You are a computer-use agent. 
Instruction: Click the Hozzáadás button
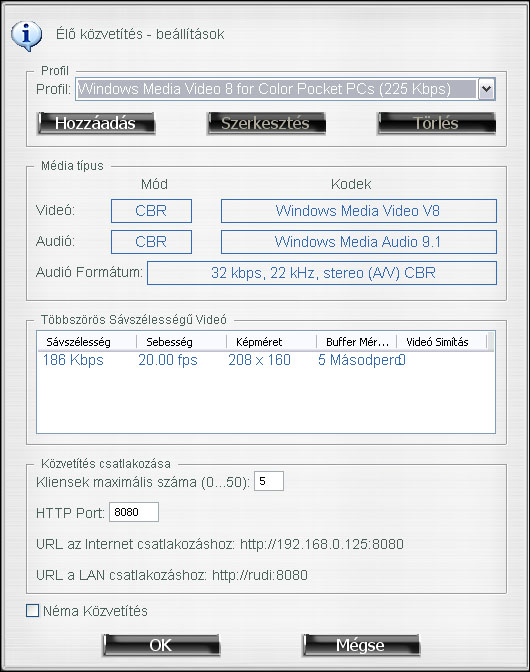[96, 123]
